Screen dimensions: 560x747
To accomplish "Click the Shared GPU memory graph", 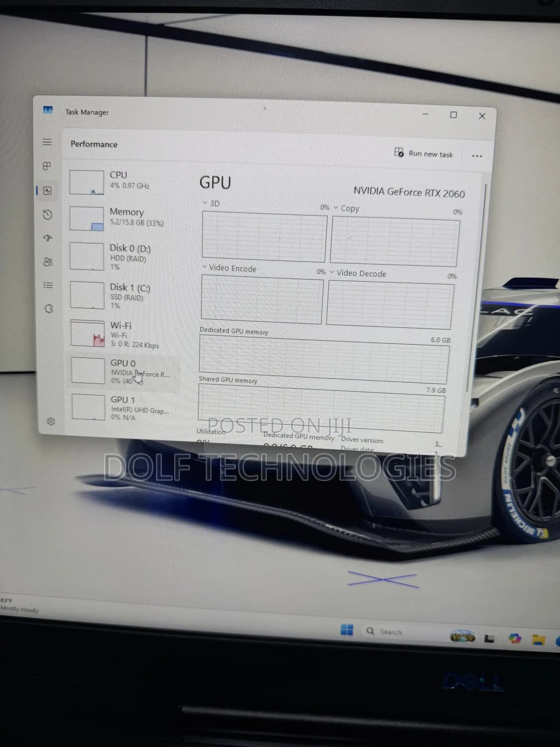I will [x=321, y=409].
